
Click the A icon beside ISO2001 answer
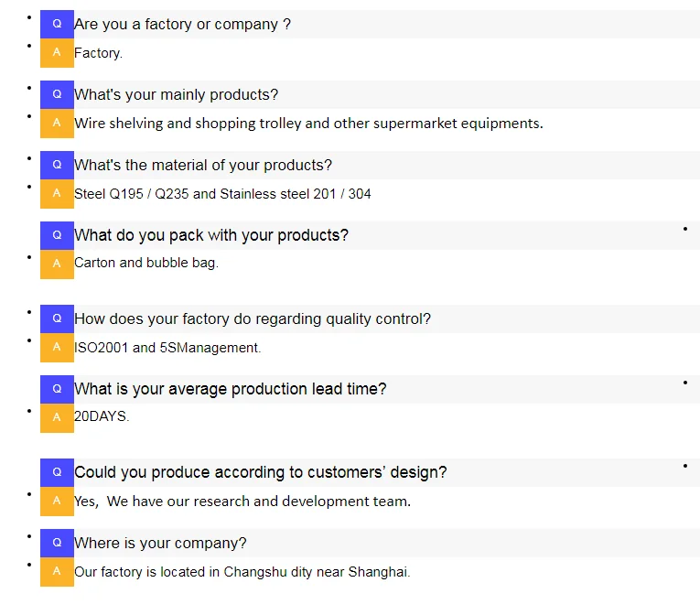(x=57, y=347)
